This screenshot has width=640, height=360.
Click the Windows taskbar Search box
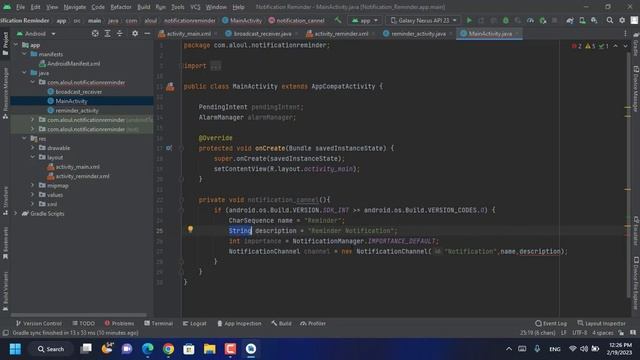pyautogui.click(x=51, y=349)
